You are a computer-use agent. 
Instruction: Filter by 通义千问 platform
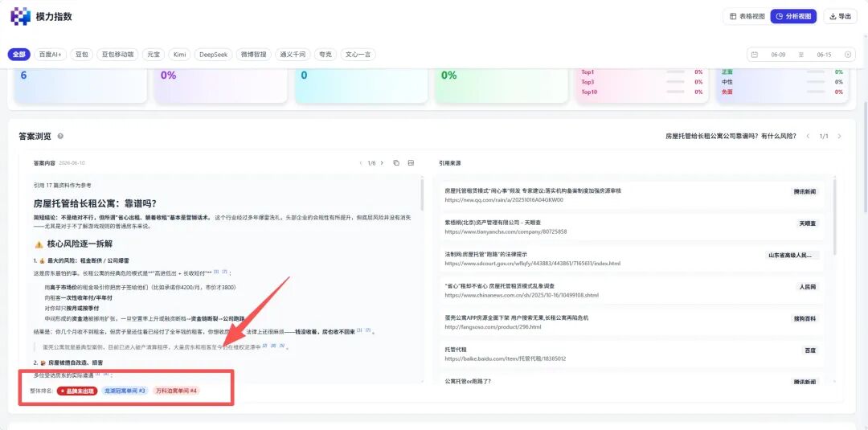click(293, 54)
